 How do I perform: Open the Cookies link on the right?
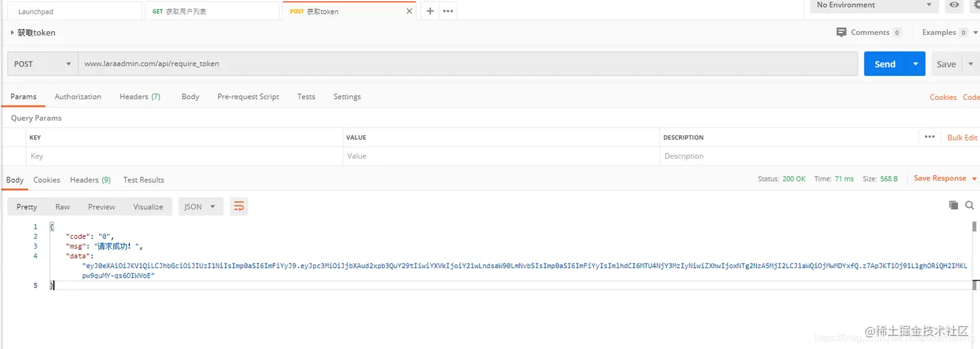coord(943,97)
